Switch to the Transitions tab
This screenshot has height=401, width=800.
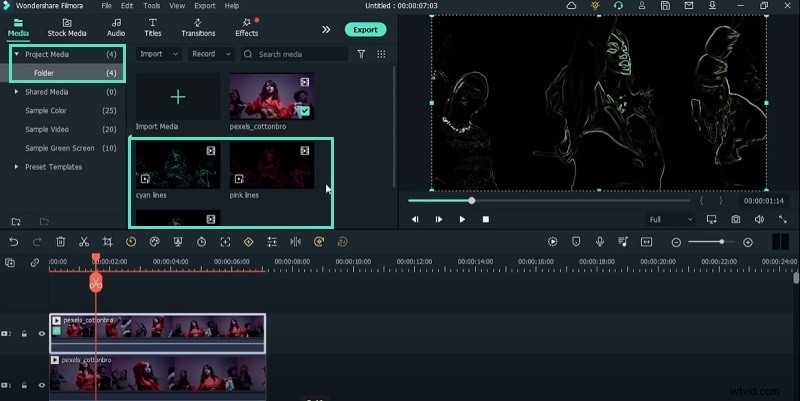[x=200, y=27]
